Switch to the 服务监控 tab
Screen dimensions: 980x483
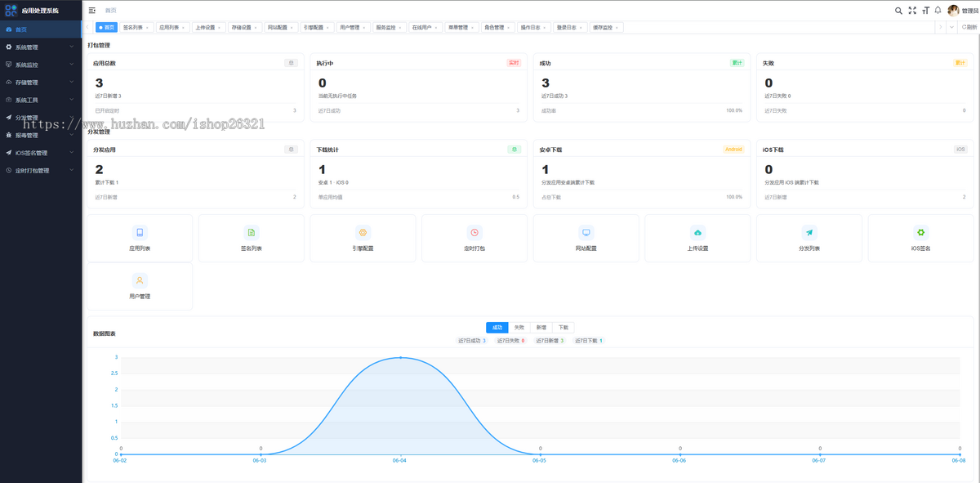point(388,27)
